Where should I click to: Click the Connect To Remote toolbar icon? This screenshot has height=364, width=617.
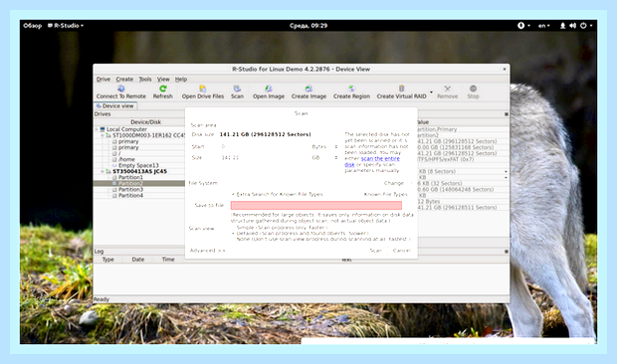(x=120, y=89)
